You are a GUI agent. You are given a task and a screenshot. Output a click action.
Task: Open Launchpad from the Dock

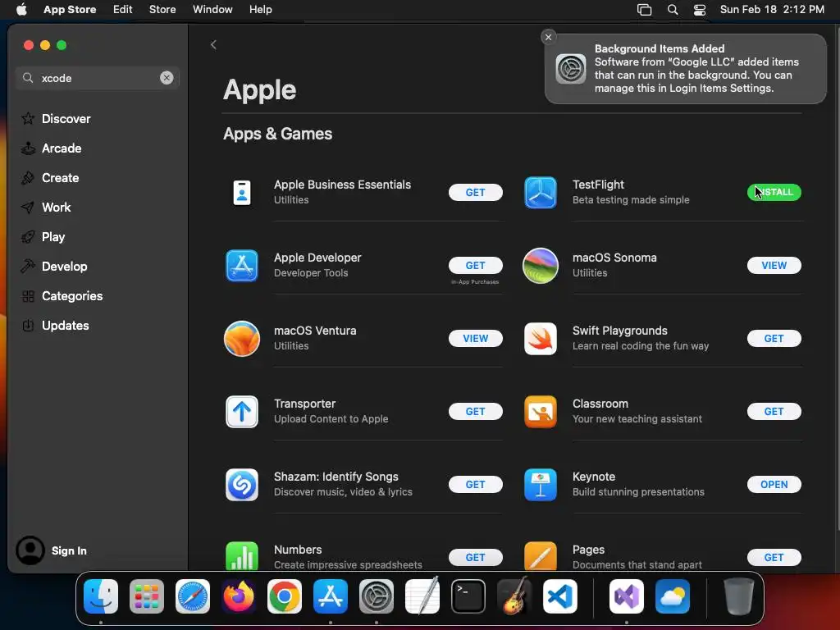pyautogui.click(x=147, y=596)
